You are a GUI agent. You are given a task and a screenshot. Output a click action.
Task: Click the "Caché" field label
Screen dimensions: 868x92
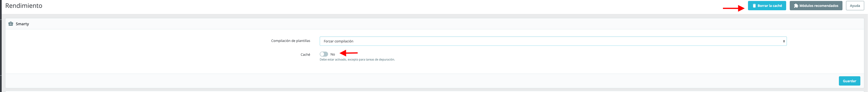point(305,55)
